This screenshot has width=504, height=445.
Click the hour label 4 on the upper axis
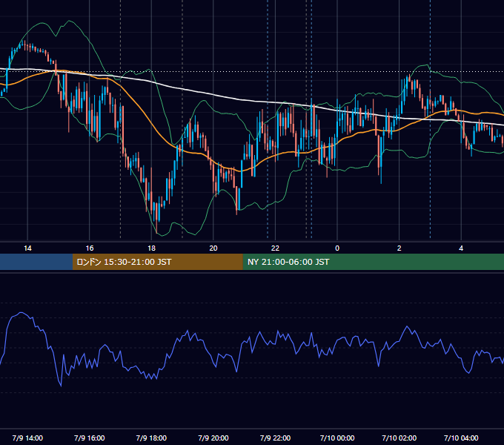coord(461,248)
